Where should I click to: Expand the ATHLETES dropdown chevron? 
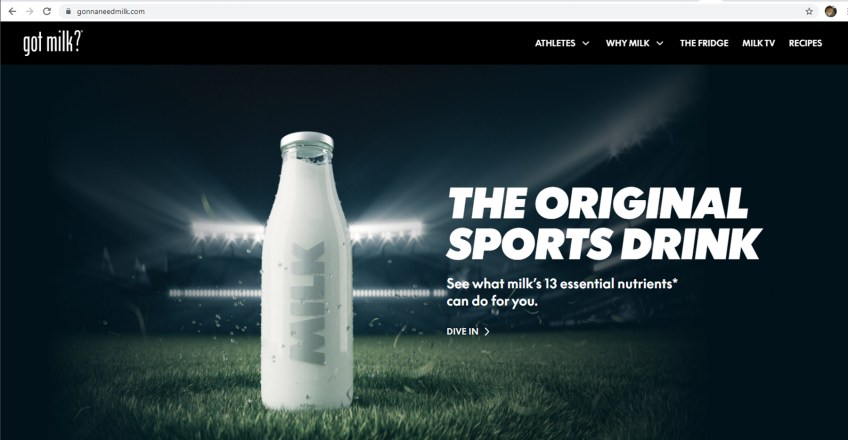coord(586,43)
